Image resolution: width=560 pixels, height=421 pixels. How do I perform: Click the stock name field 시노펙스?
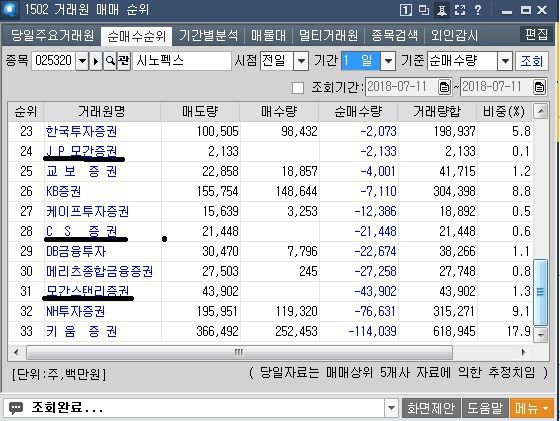(181, 61)
